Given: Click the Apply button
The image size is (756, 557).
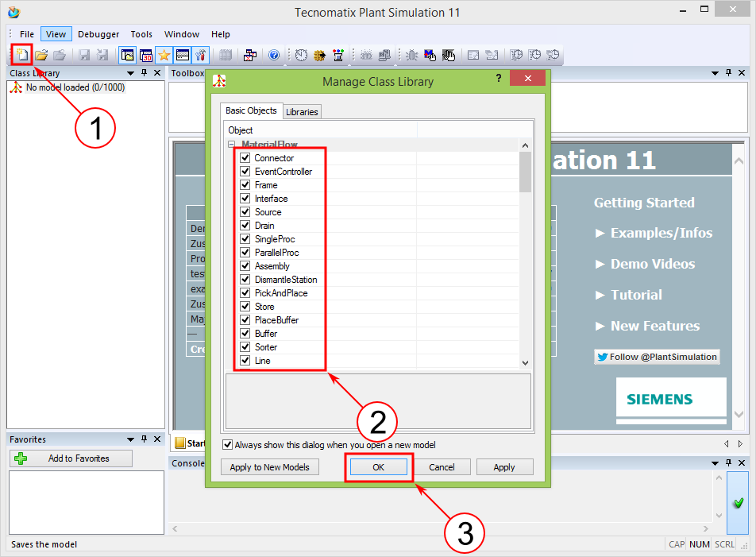Looking at the screenshot, I should pyautogui.click(x=504, y=467).
